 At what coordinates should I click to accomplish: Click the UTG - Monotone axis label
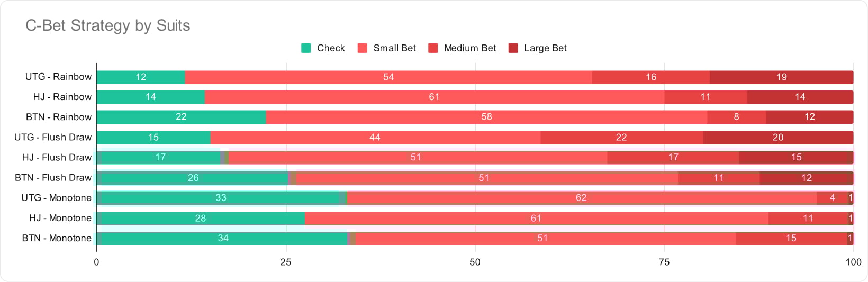click(57, 198)
